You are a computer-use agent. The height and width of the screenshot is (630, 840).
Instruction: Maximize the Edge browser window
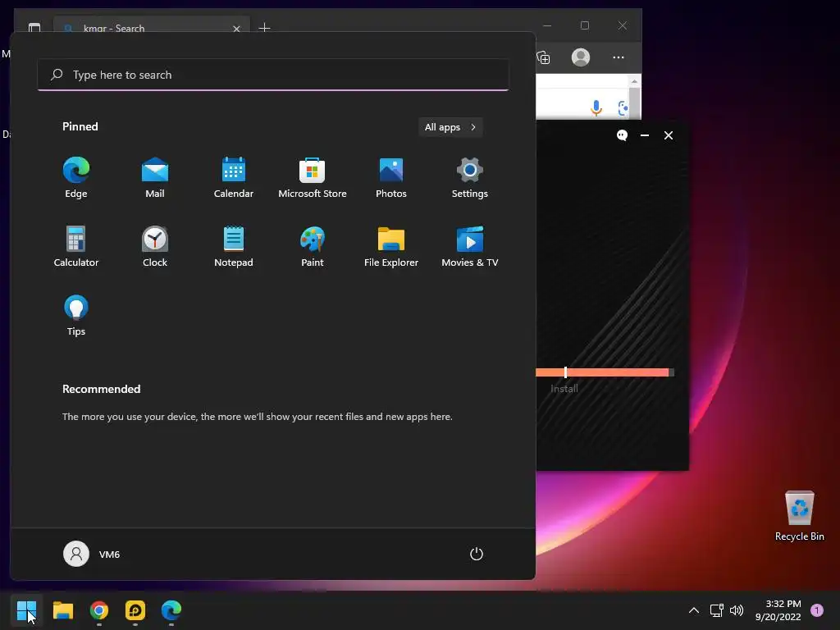[585, 25]
